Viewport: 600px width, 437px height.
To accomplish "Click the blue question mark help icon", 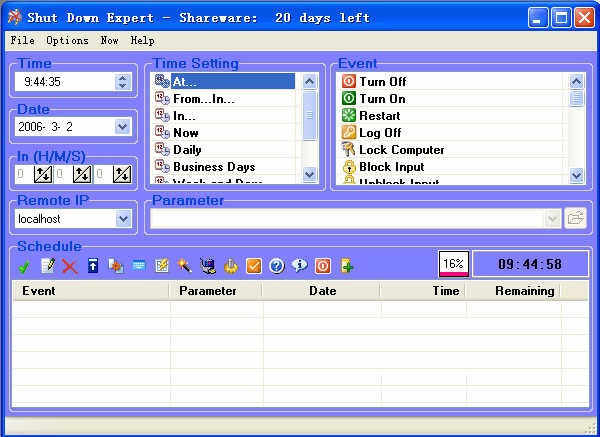I will [x=277, y=266].
